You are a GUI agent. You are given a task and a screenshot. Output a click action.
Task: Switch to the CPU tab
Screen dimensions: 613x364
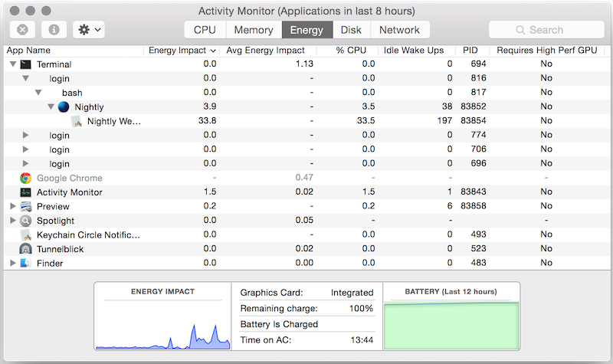(205, 30)
